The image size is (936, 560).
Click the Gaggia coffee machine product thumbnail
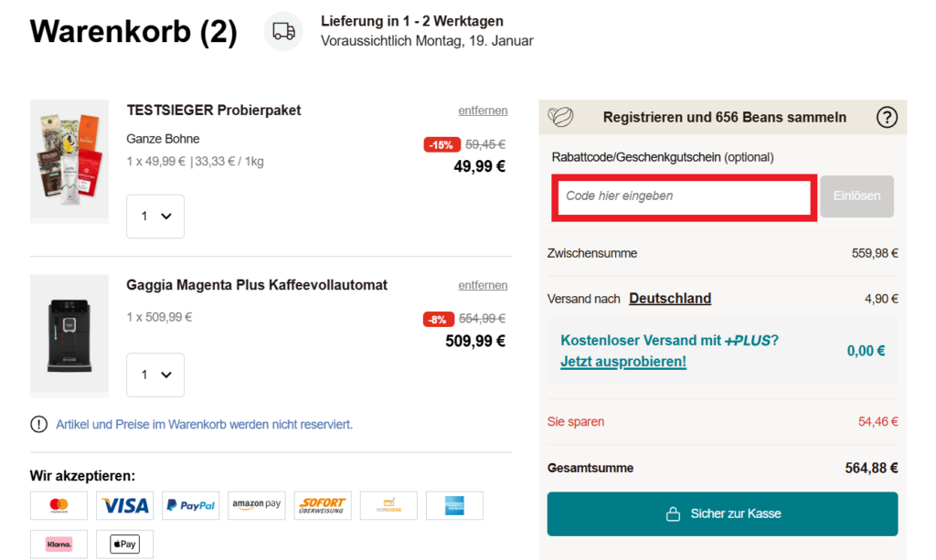[69, 334]
